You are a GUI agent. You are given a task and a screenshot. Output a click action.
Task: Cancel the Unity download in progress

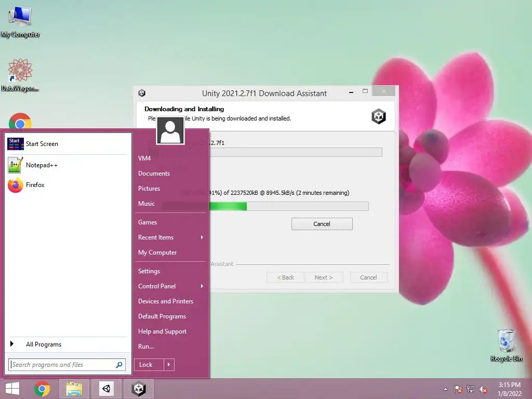[322, 224]
